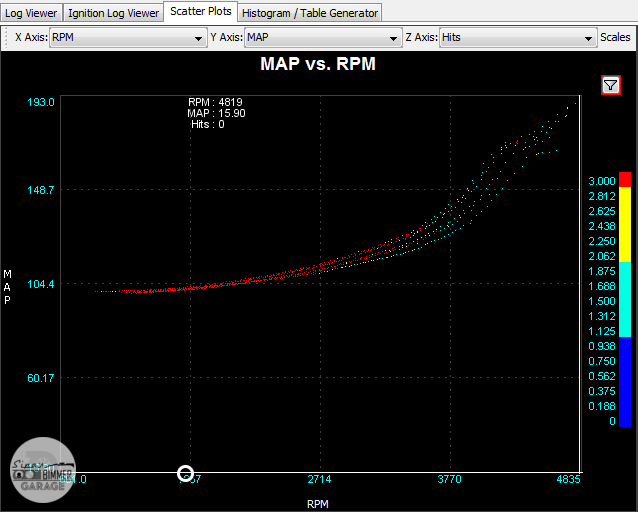Go to Histogram / Table Generator tab
The height and width of the screenshot is (513, 638).
(x=310, y=13)
